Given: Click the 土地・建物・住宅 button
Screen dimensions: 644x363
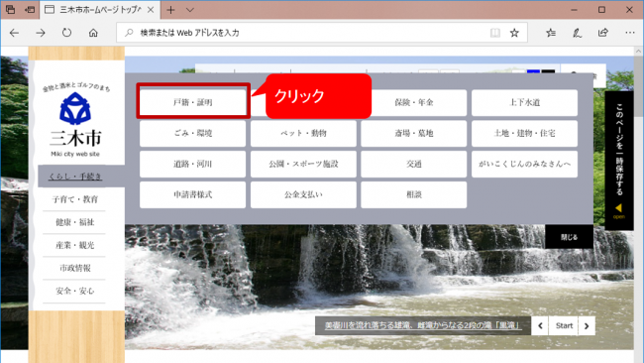Looking at the screenshot, I should click(524, 133).
